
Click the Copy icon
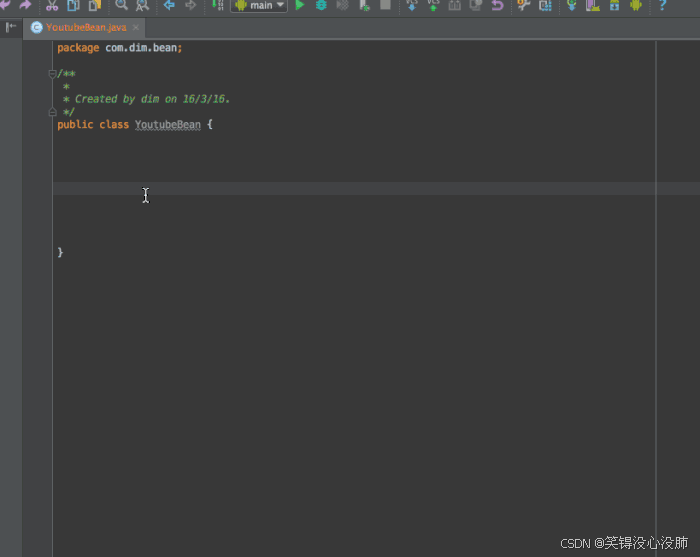[73, 5]
